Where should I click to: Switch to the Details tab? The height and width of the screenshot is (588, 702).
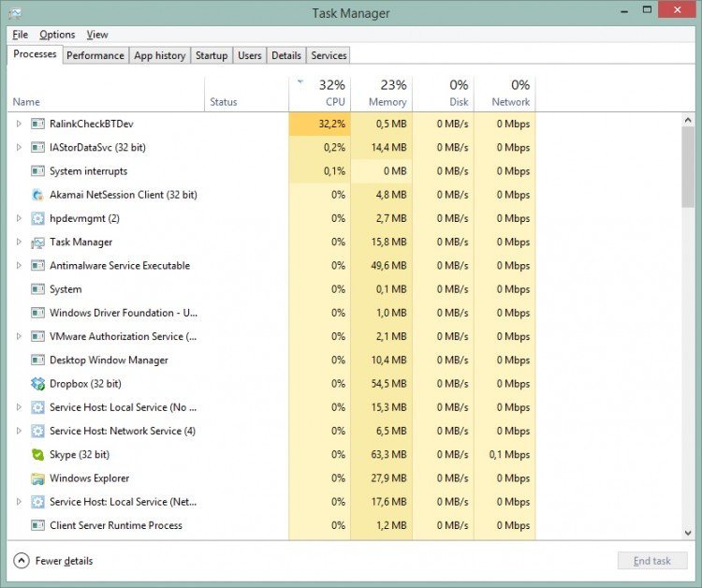click(x=286, y=55)
